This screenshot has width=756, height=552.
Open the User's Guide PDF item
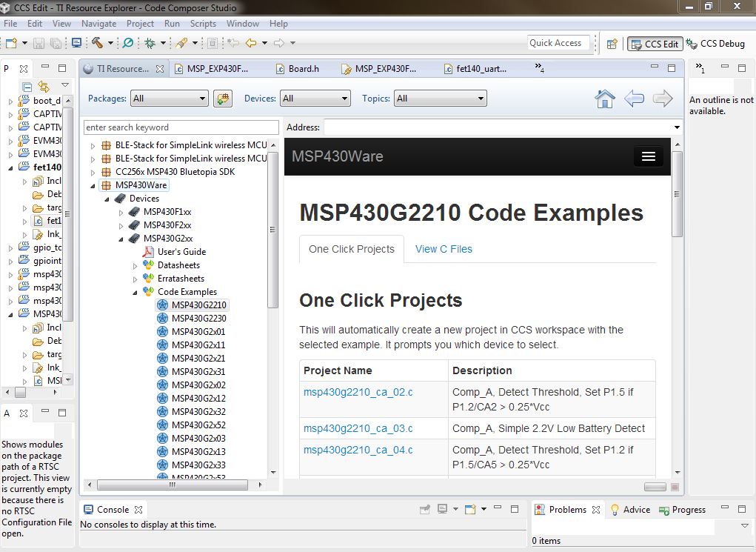pyautogui.click(x=181, y=252)
